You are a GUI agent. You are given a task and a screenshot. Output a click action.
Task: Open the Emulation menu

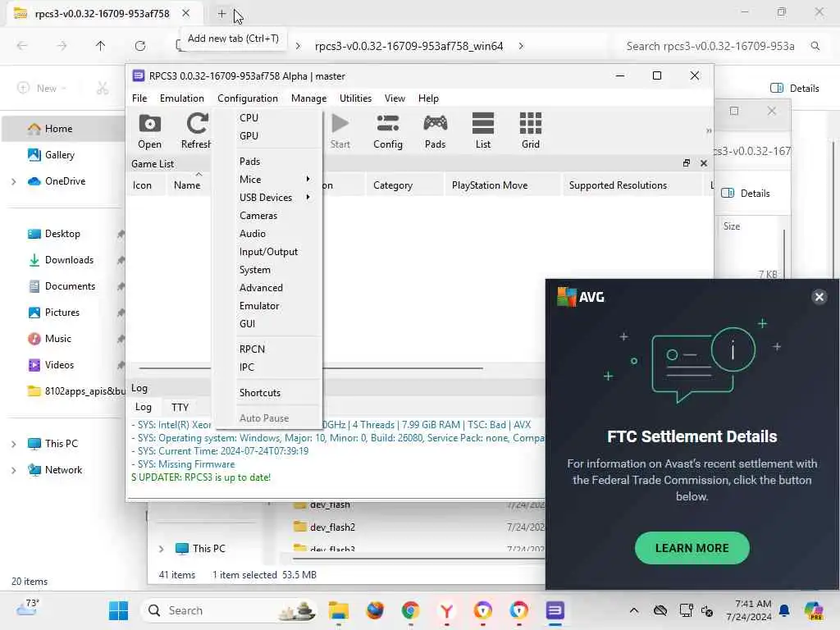(x=181, y=98)
